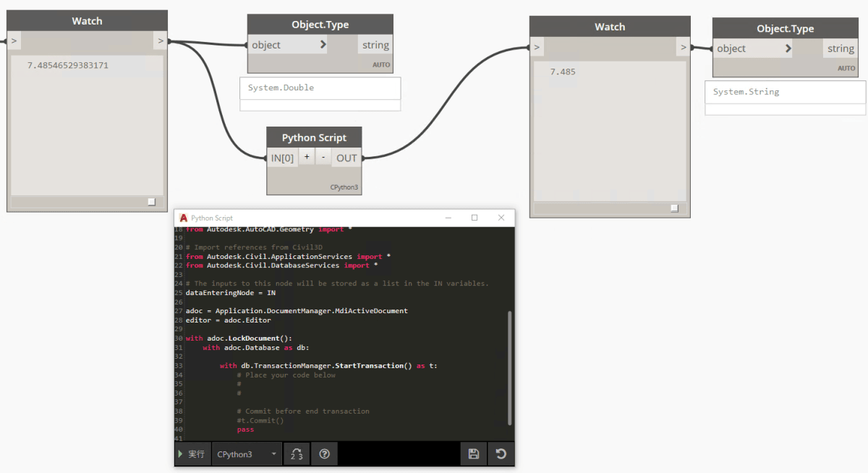The width and height of the screenshot is (868, 473).
Task: Open Python editor help icon
Action: click(x=324, y=454)
